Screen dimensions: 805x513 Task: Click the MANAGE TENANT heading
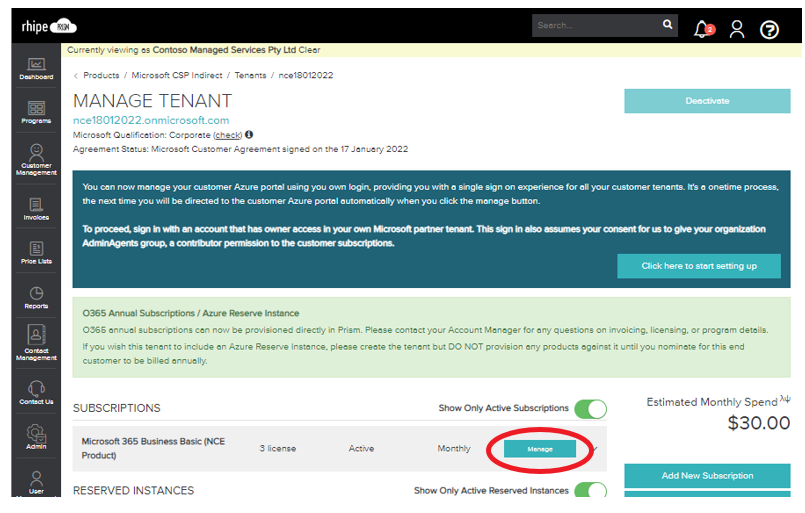(152, 101)
